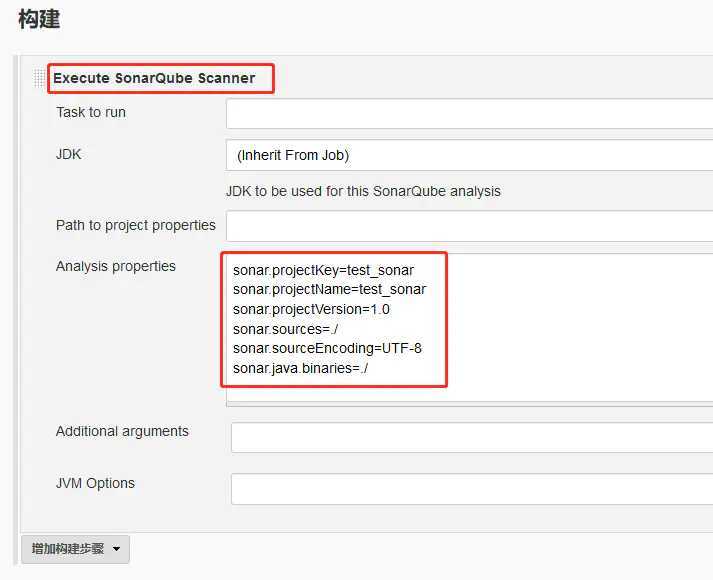
Task: Click the sonar.projectKey=test_sonar line
Action: [323, 270]
